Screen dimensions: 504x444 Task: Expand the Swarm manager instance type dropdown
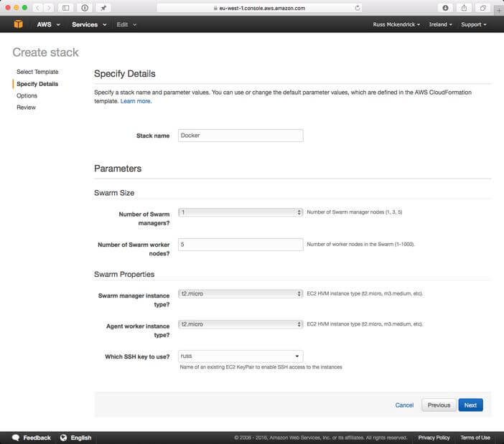pyautogui.click(x=241, y=293)
